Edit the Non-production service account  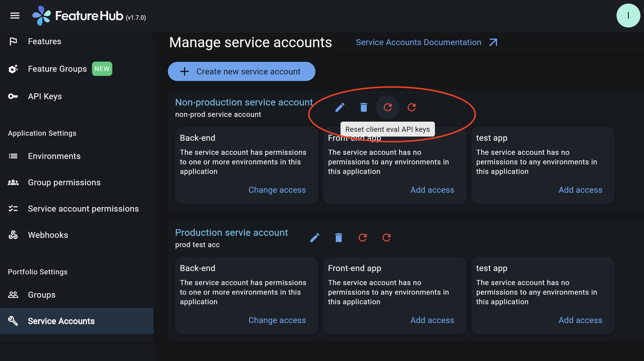tap(339, 107)
